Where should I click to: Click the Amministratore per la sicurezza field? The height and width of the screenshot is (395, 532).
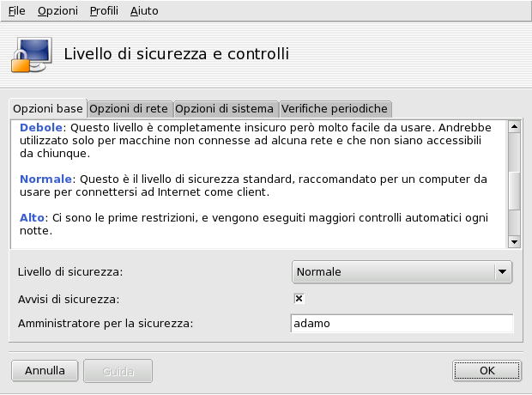coord(402,324)
